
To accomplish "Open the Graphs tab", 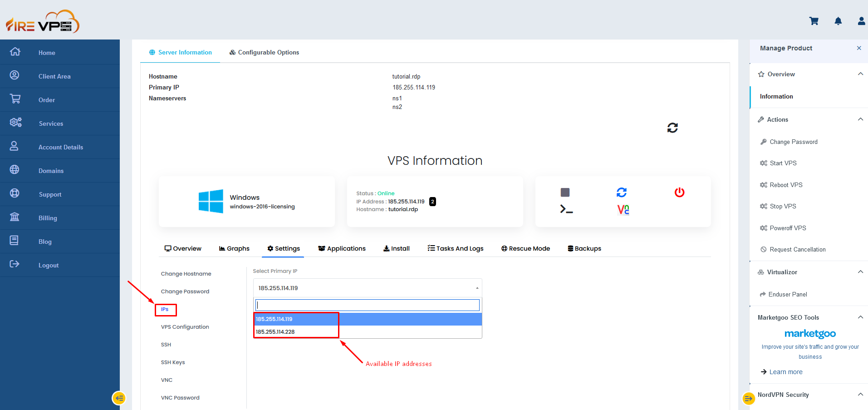I will tap(234, 248).
